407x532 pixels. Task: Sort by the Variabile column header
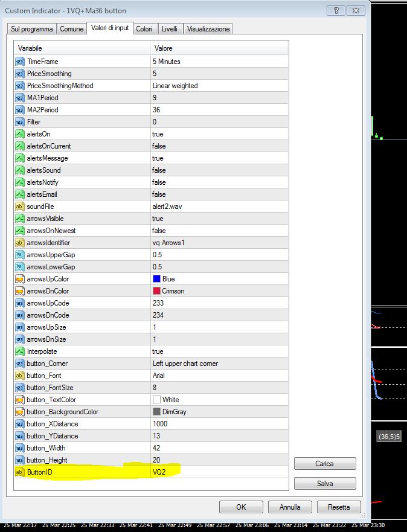click(82, 48)
